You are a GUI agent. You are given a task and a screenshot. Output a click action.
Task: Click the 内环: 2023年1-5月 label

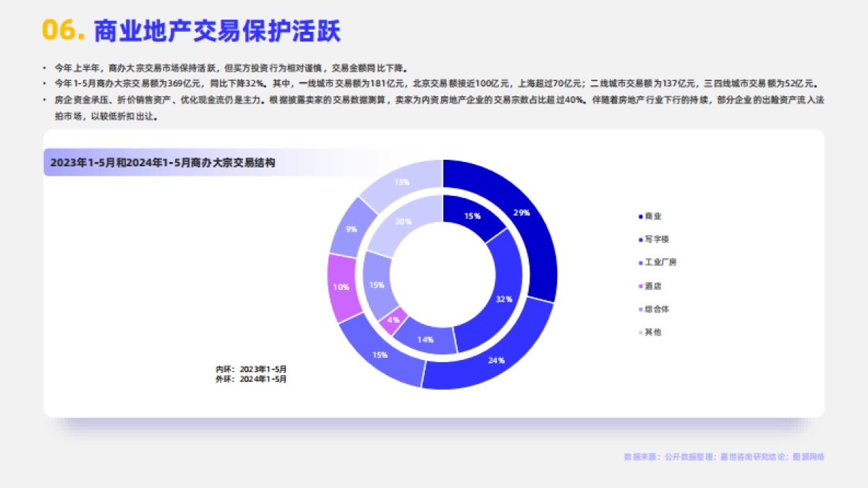[x=252, y=367]
